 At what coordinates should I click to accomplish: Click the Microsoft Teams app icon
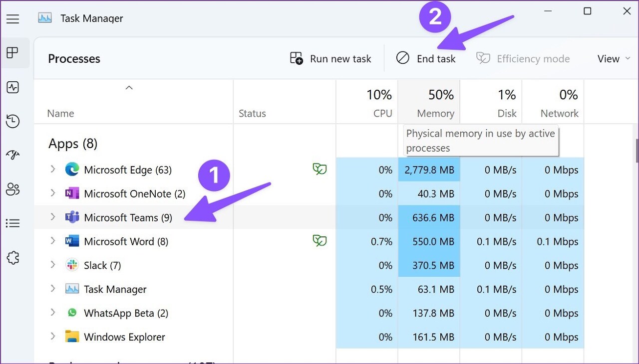pyautogui.click(x=72, y=217)
